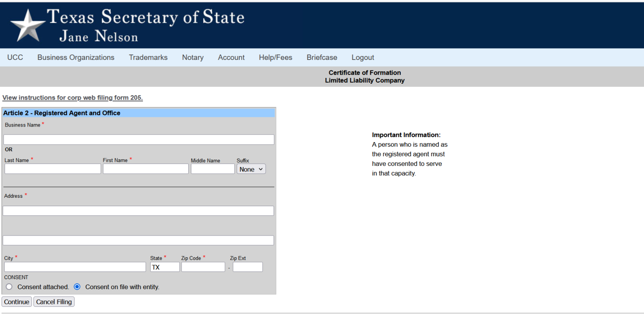Screen dimensions: 644x321
Task: Click into the First Name field
Action: point(145,169)
